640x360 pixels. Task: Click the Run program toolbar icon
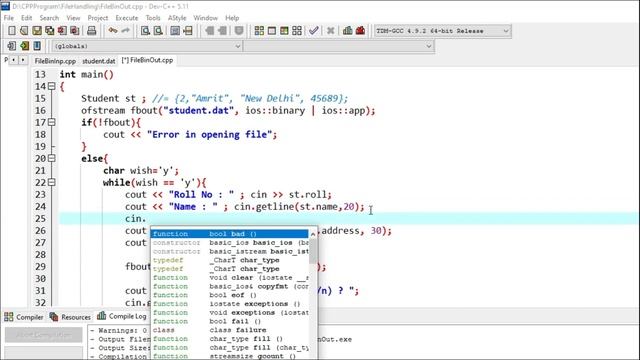[272, 31]
